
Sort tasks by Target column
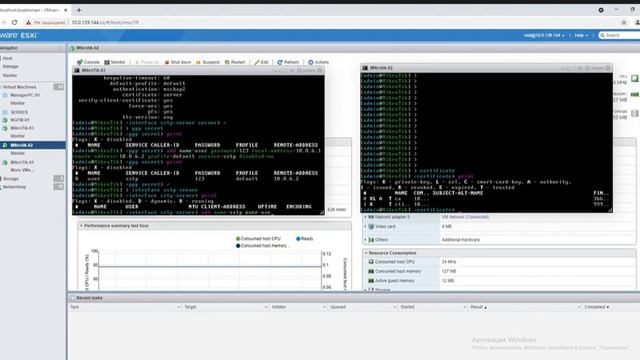pyautogui.click(x=190, y=307)
